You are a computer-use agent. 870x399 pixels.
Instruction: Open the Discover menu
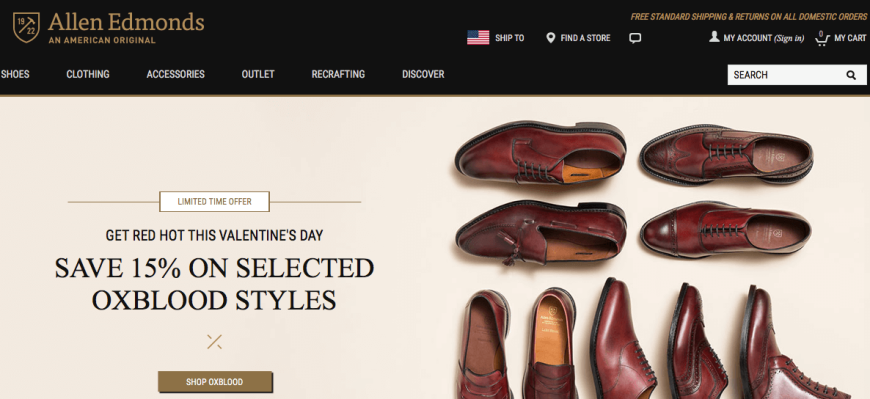click(423, 74)
